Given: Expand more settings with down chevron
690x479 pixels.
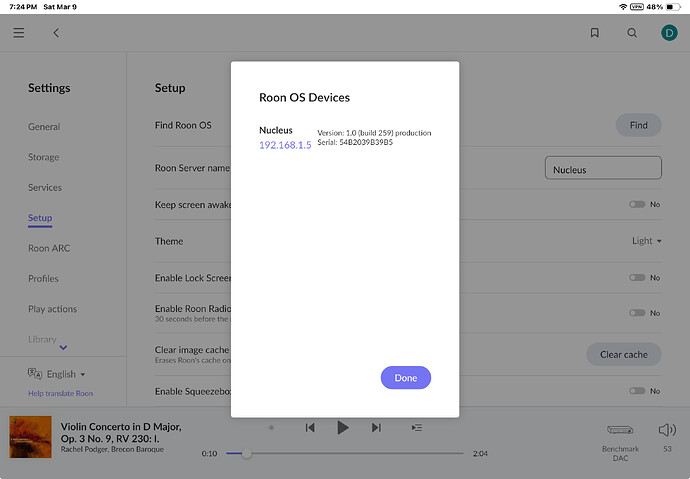Looking at the screenshot, I should tap(63, 347).
